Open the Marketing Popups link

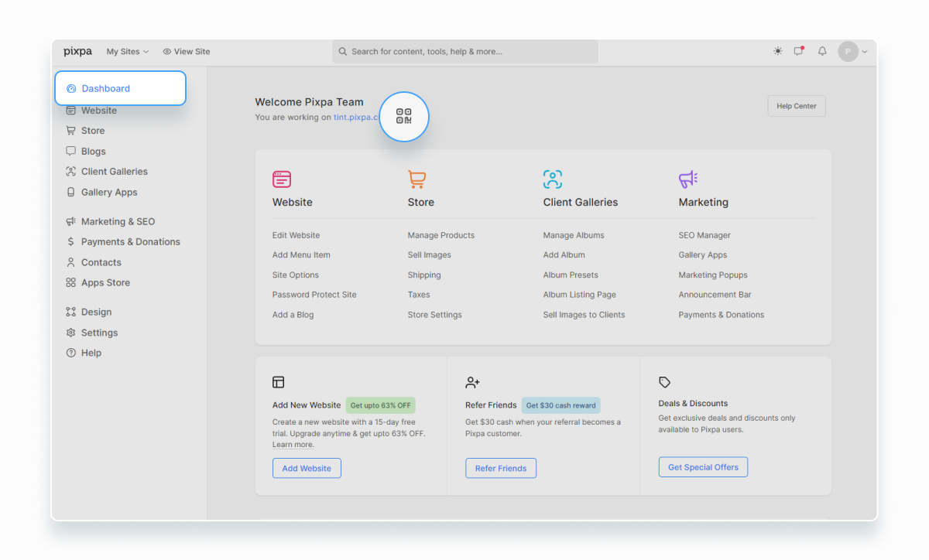tap(713, 275)
